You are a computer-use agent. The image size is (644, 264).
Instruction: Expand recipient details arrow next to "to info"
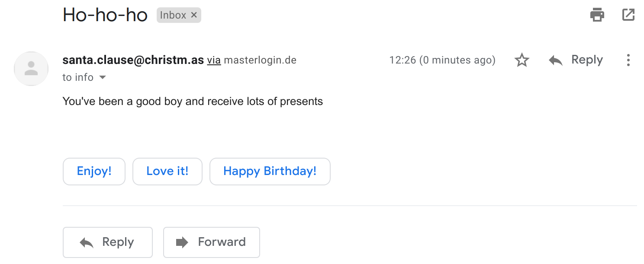pyautogui.click(x=103, y=78)
